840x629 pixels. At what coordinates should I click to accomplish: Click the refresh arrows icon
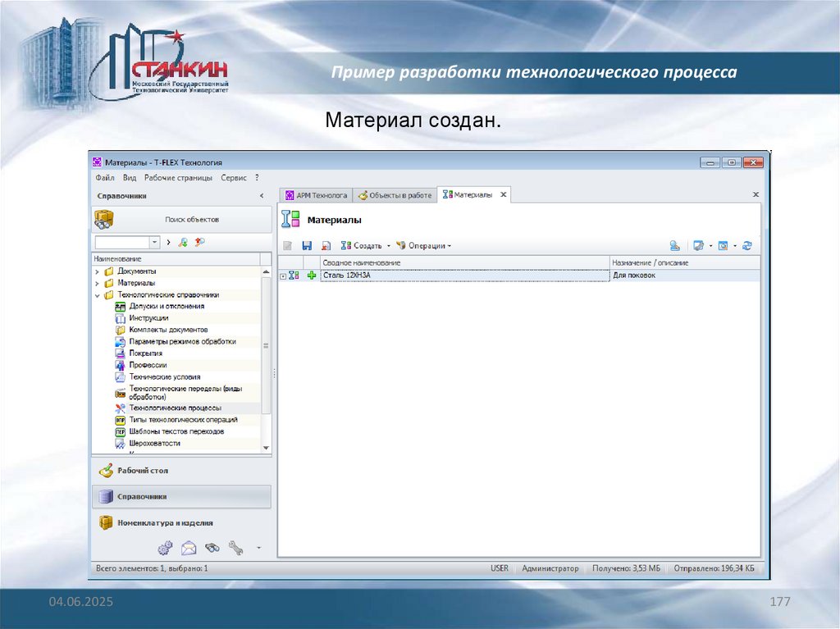click(x=747, y=245)
